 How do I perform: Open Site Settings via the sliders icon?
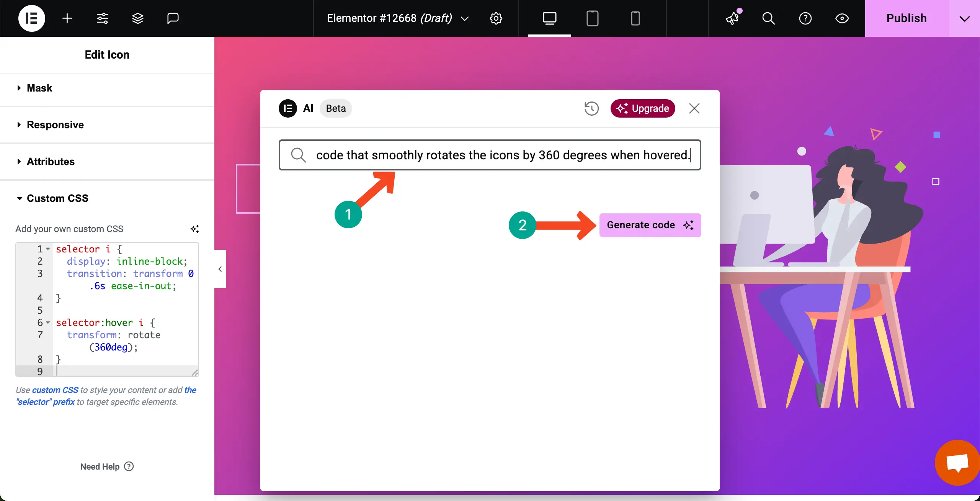[102, 18]
